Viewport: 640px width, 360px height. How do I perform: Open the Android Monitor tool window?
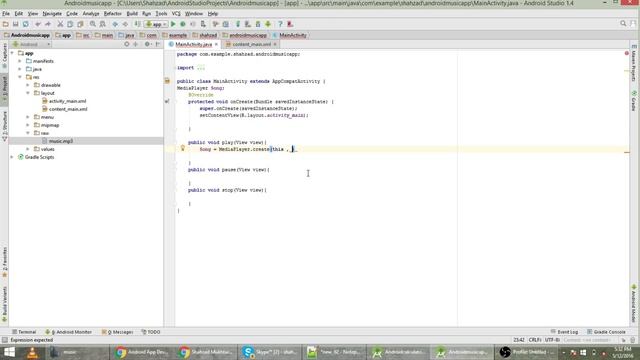click(x=69, y=332)
